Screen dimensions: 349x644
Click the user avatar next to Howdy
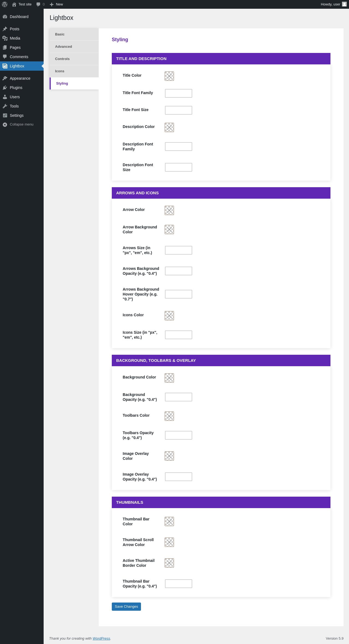coord(344,4)
